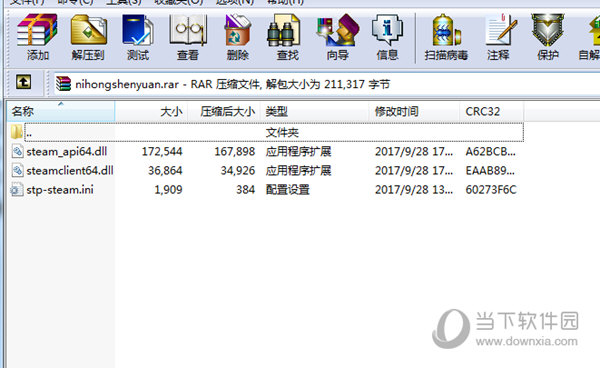Image resolution: width=600 pixels, height=368 pixels.
Task: Sort by Type (类型) column header
Action: coord(314,111)
